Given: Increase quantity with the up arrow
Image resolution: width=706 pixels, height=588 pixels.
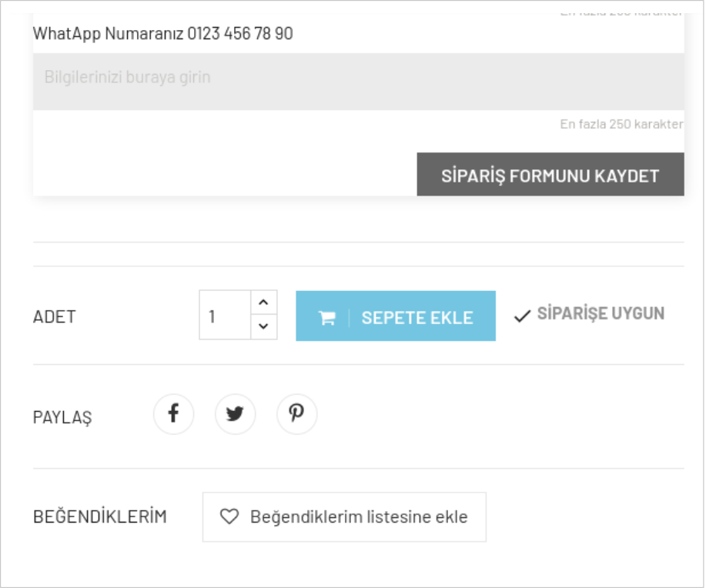Looking at the screenshot, I should click(263, 302).
